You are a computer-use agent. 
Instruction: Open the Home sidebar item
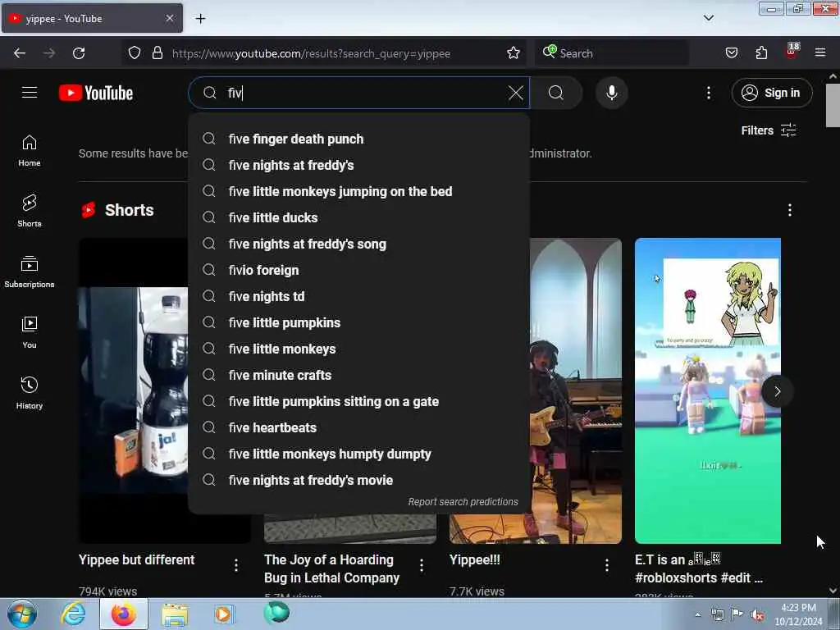[x=30, y=151]
